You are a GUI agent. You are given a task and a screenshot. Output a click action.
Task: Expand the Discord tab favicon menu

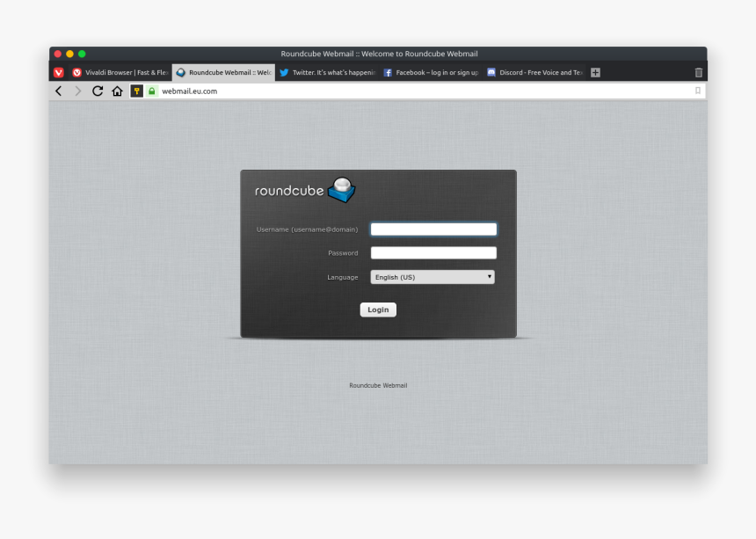(x=491, y=72)
